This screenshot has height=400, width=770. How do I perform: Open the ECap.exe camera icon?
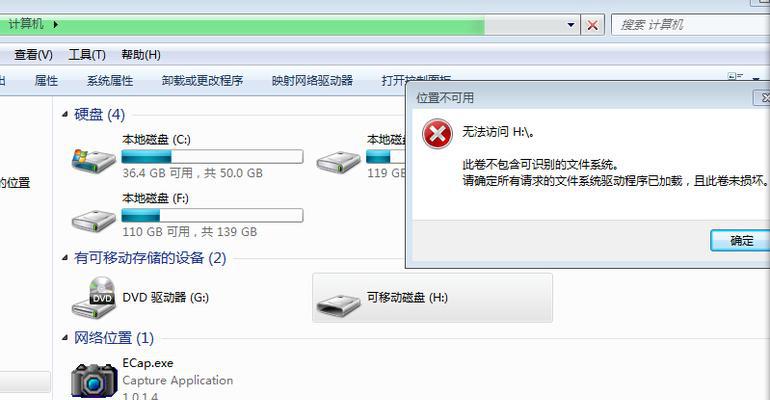click(x=94, y=380)
